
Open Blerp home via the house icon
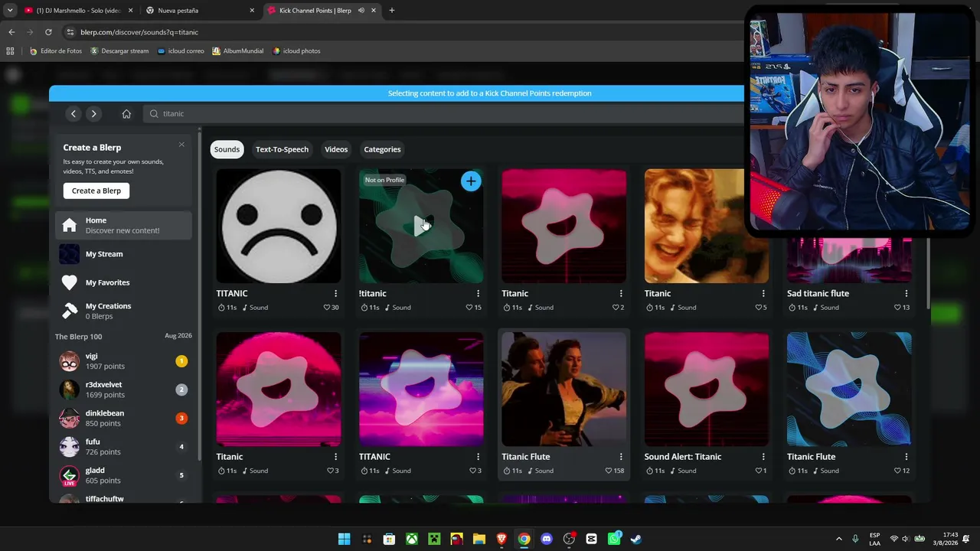coord(126,113)
